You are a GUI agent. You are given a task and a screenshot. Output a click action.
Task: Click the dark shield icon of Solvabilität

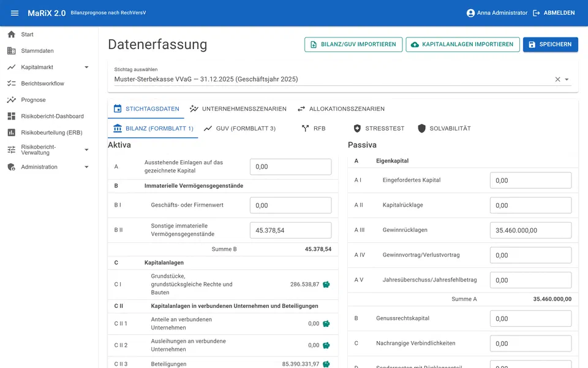(x=421, y=128)
